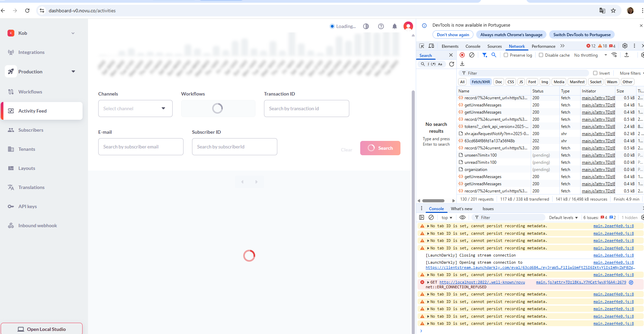The image size is (644, 334).
Task: Open the Default levels dropdown
Action: 563,218
